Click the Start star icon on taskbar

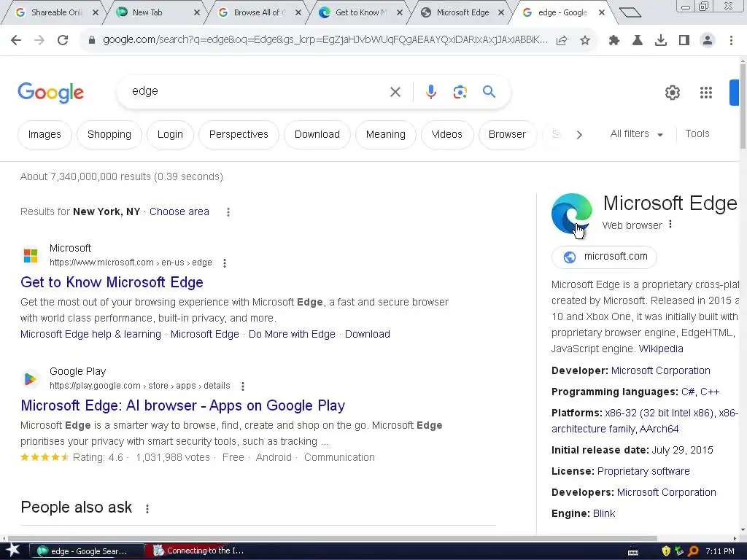coord(12,551)
